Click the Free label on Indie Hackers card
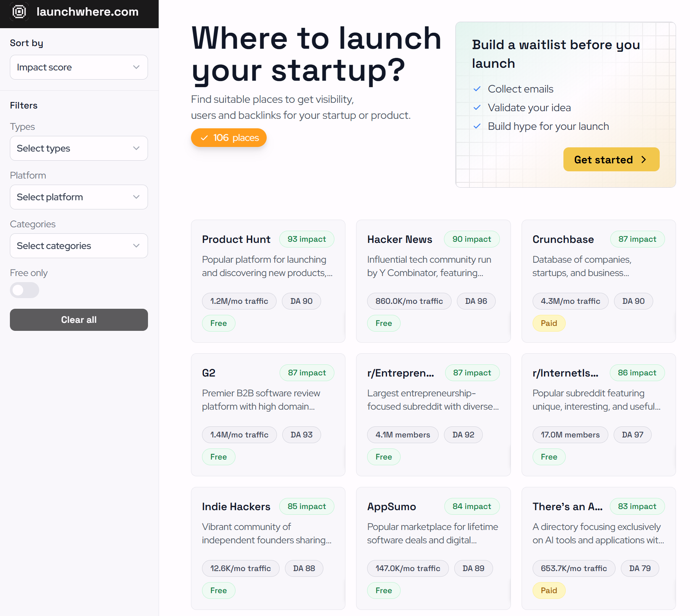Viewport: 700px width, 616px height. (219, 590)
